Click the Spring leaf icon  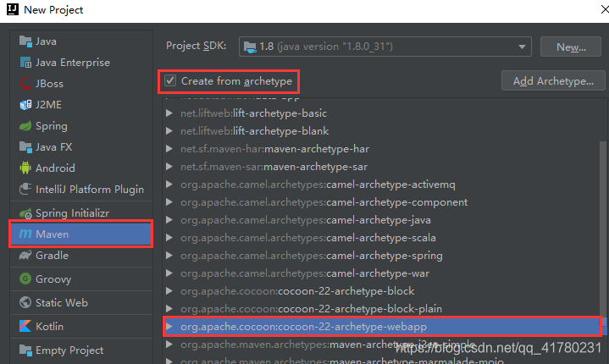coord(25,126)
